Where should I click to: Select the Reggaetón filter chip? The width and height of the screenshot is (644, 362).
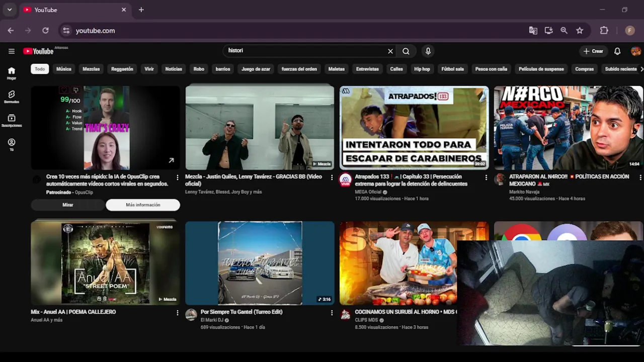click(x=122, y=69)
